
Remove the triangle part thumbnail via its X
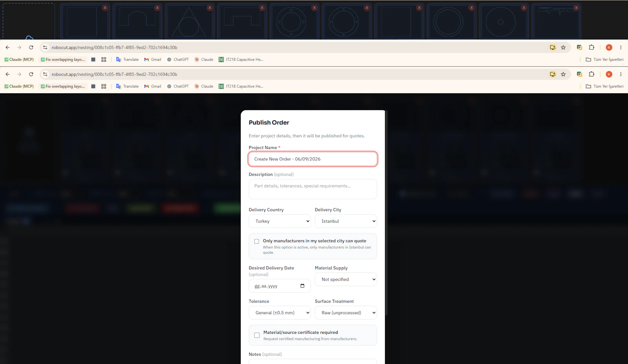[210, 7]
